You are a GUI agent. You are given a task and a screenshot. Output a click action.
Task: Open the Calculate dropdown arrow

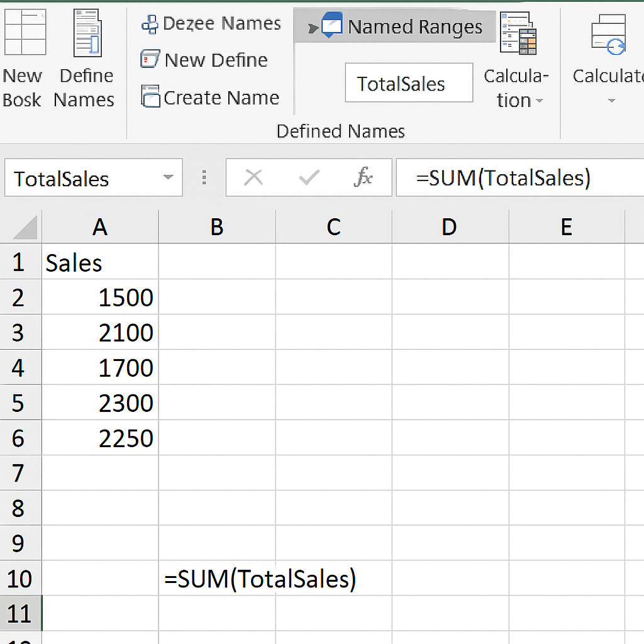(611, 101)
